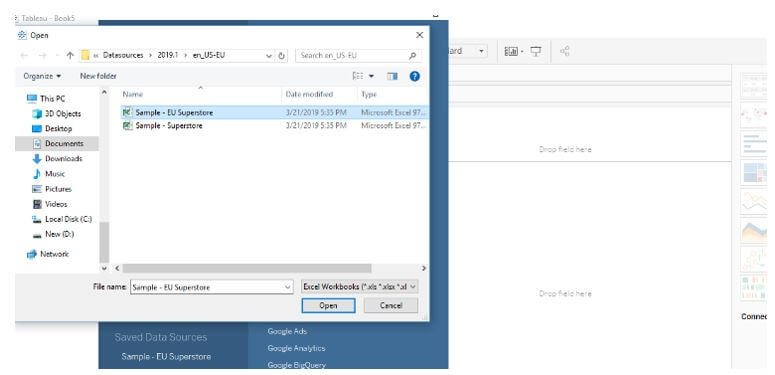775x375 pixels.
Task: Click the magnifier icon in the search box
Action: (x=412, y=56)
